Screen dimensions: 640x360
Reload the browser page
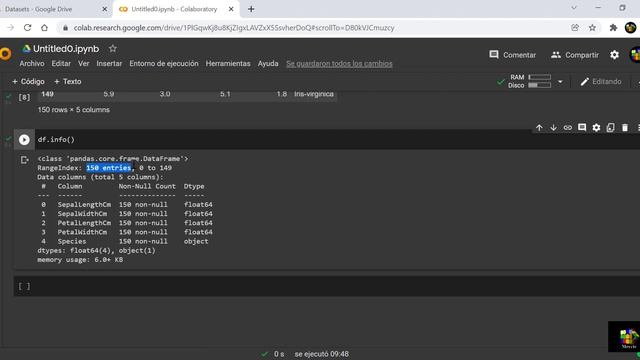point(27,28)
